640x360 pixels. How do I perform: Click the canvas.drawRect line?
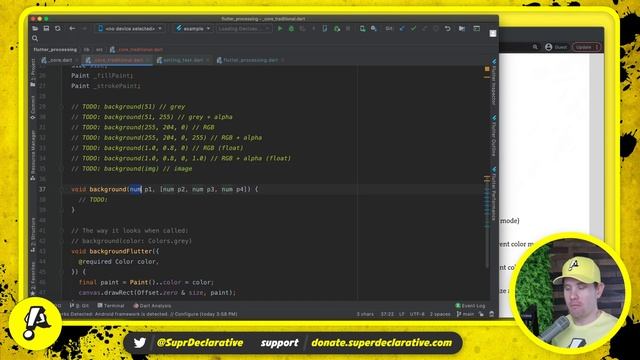click(157, 292)
